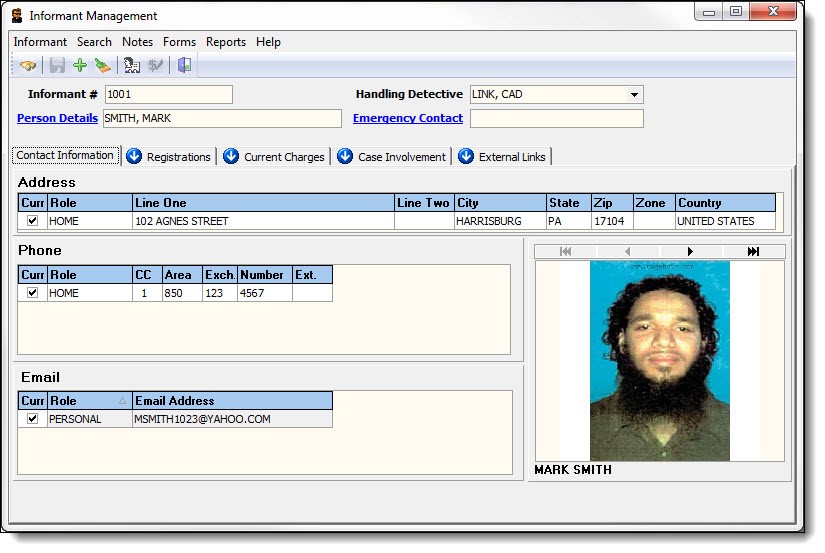Click the person notes toolbar icon

point(131,66)
